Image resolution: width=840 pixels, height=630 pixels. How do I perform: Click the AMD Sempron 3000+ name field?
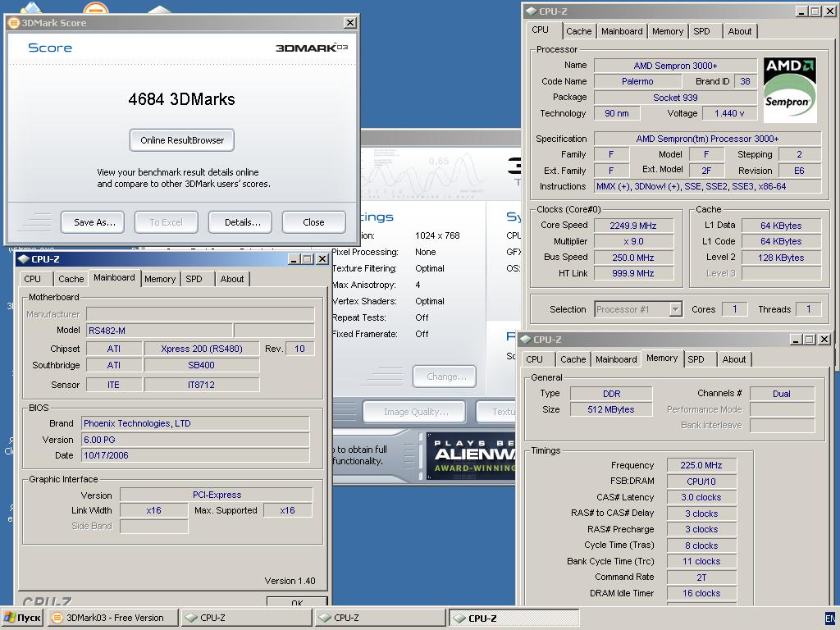(x=675, y=66)
